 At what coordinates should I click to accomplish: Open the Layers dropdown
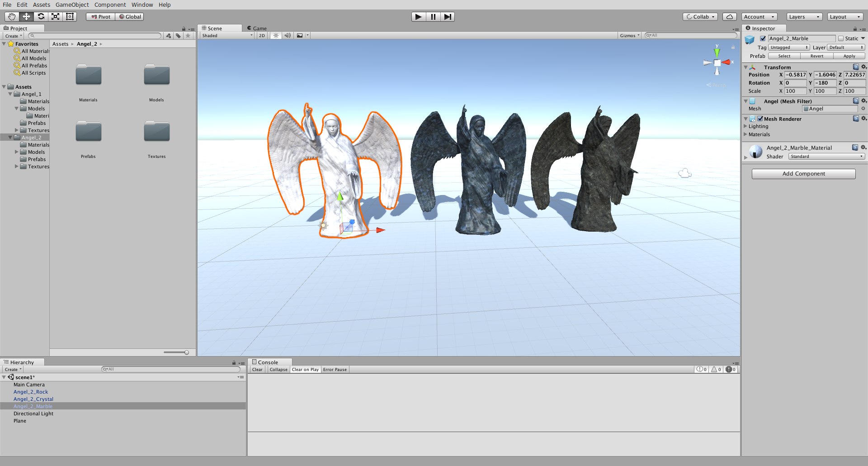pyautogui.click(x=804, y=17)
